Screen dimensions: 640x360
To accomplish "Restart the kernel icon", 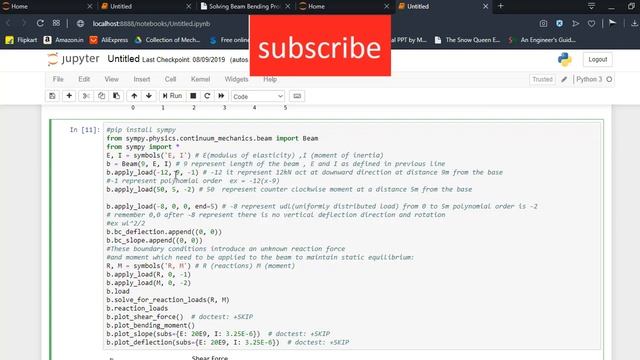I will click(207, 96).
